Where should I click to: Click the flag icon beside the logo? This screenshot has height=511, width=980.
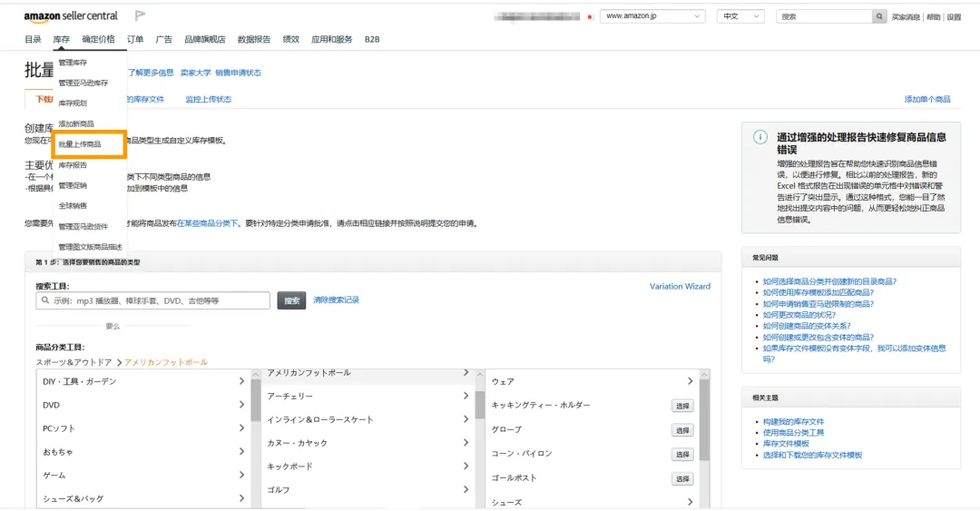[140, 15]
